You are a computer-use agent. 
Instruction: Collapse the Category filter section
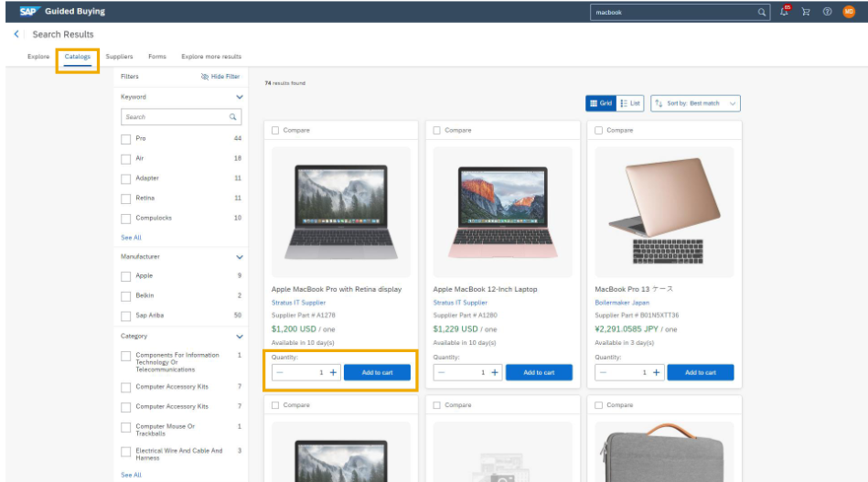(x=239, y=336)
